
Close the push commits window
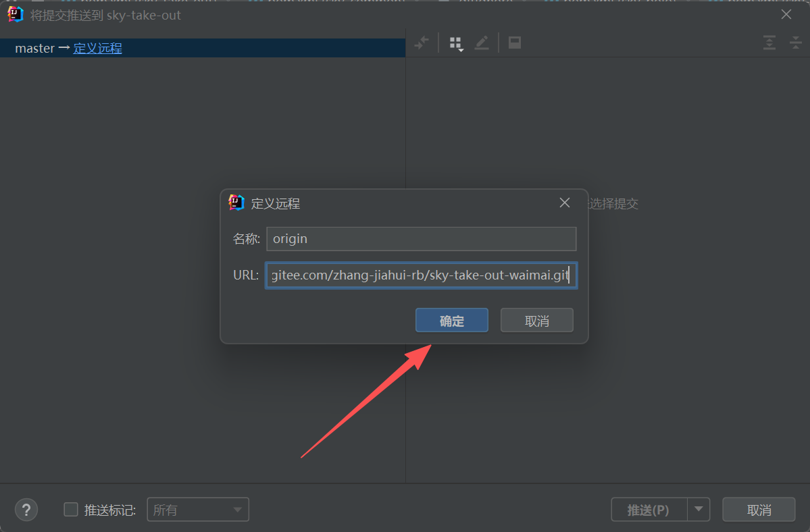(x=786, y=14)
